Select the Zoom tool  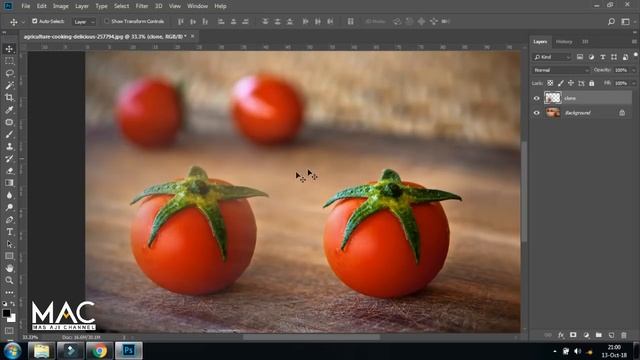click(9, 280)
